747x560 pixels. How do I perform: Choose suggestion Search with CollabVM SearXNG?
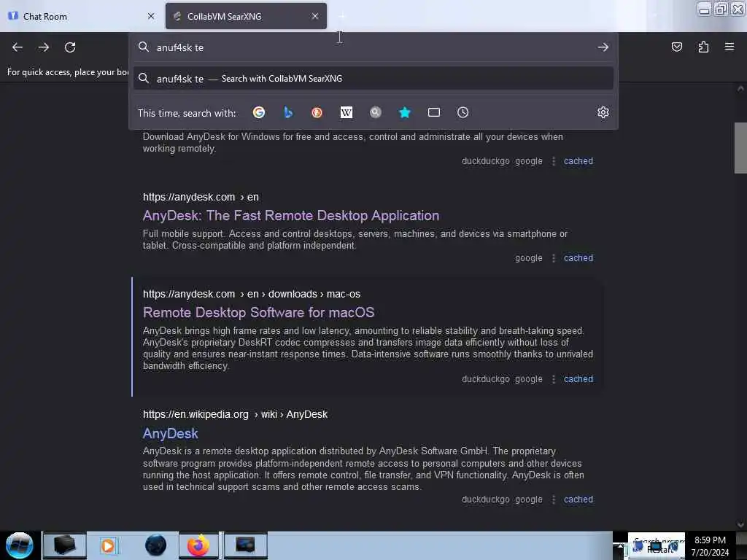point(373,79)
